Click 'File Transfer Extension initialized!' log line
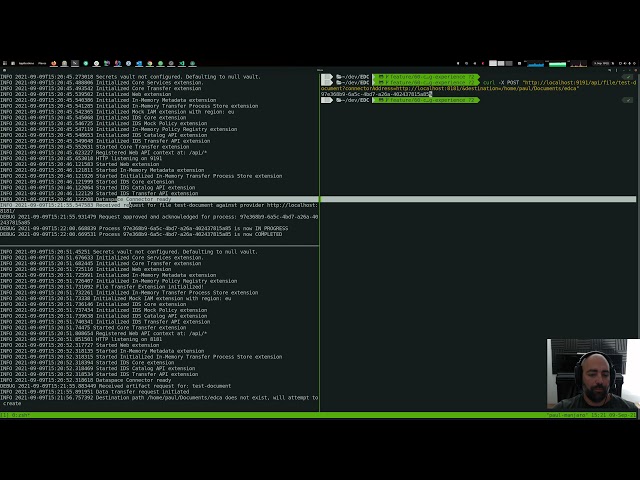 point(102,287)
